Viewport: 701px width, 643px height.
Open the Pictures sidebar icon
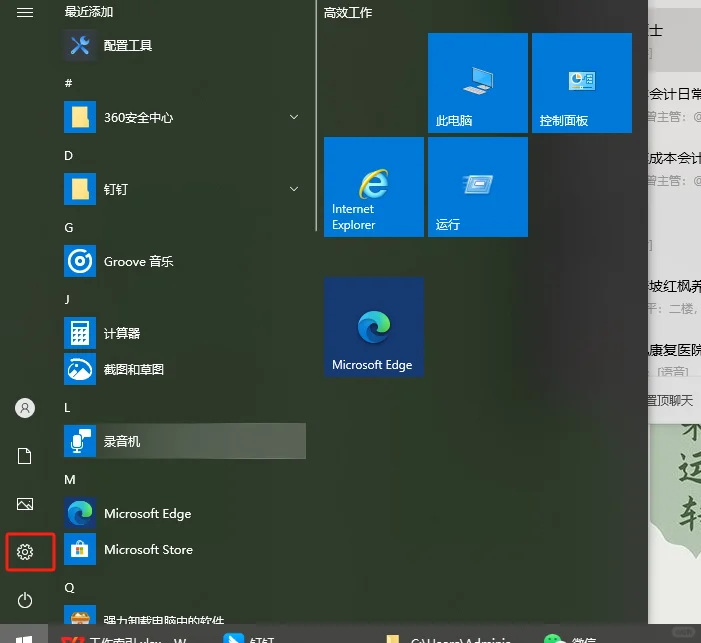pyautogui.click(x=25, y=504)
